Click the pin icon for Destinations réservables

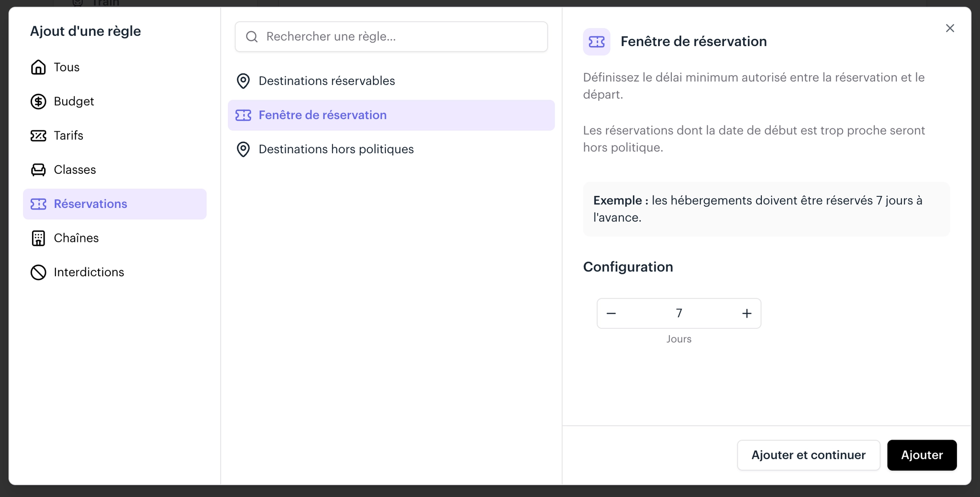coord(243,81)
